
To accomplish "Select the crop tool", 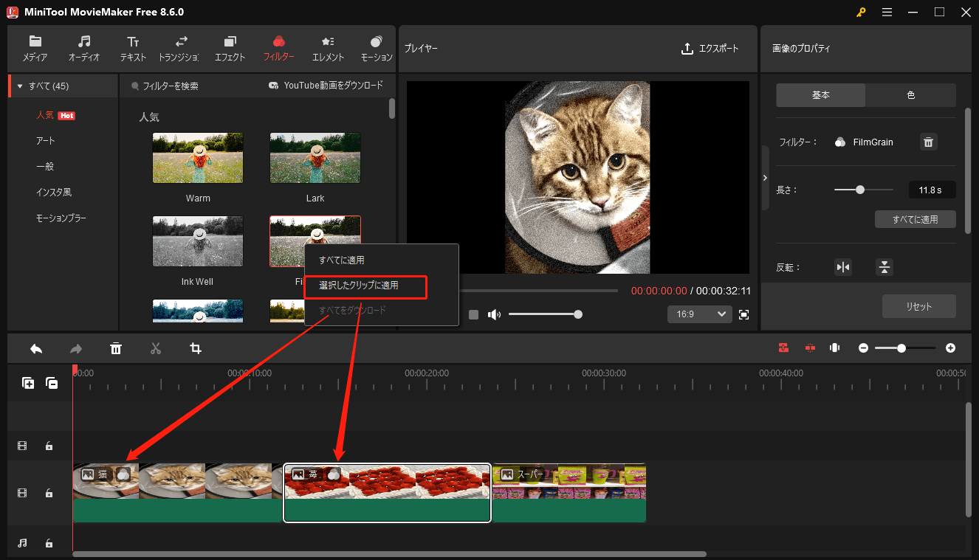I will pos(195,348).
